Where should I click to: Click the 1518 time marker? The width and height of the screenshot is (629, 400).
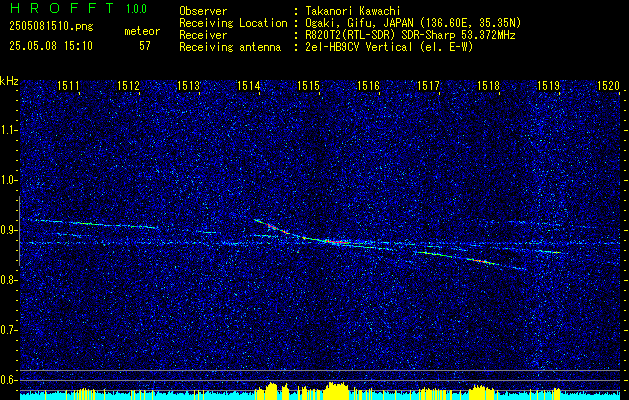pyautogui.click(x=489, y=85)
